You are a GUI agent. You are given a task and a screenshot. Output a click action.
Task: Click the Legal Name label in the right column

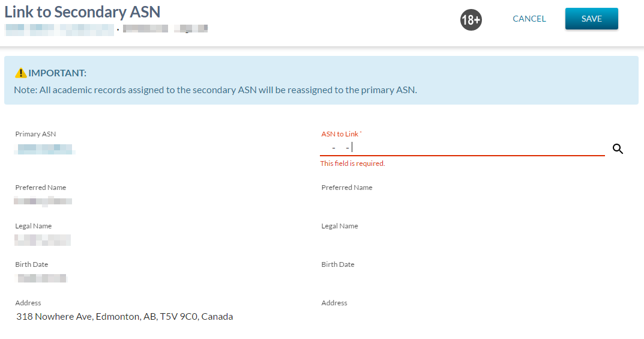point(340,226)
